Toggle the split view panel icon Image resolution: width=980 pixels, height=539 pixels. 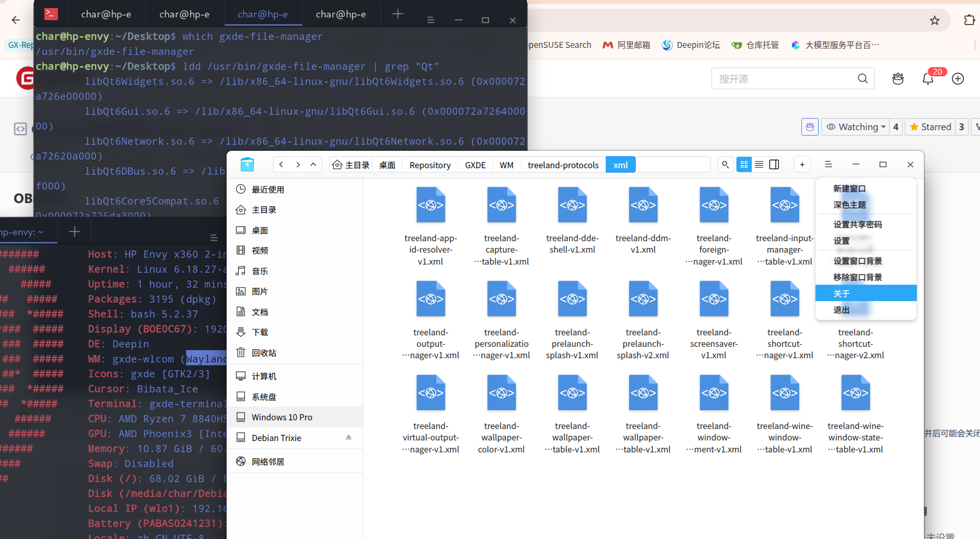pos(774,164)
